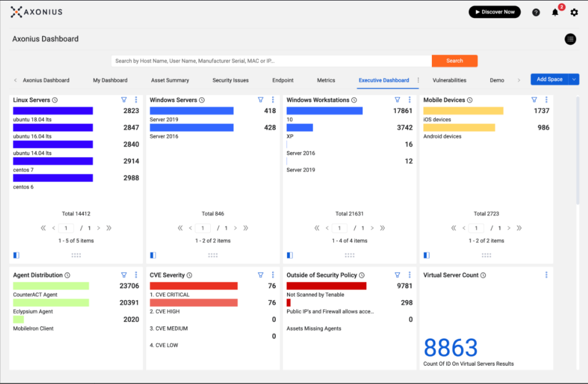Switch to the Metrics tab

326,80
